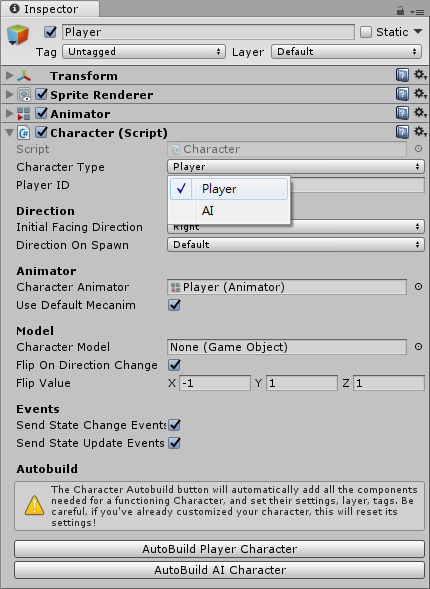Open the object picker for Character Model
Screen dimensions: 430x589
(418, 347)
